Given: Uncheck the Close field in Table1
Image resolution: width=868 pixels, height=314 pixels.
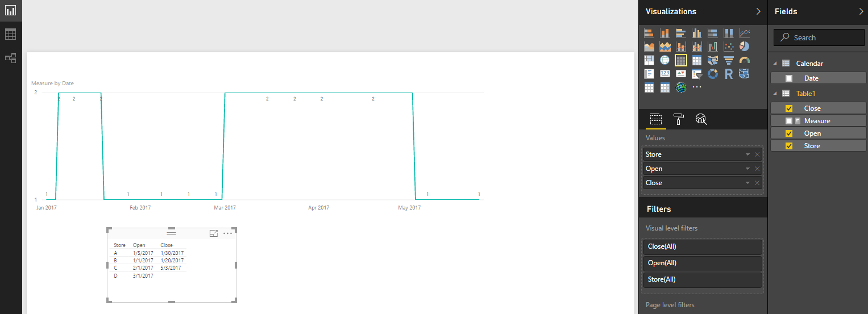Looking at the screenshot, I should click(789, 108).
